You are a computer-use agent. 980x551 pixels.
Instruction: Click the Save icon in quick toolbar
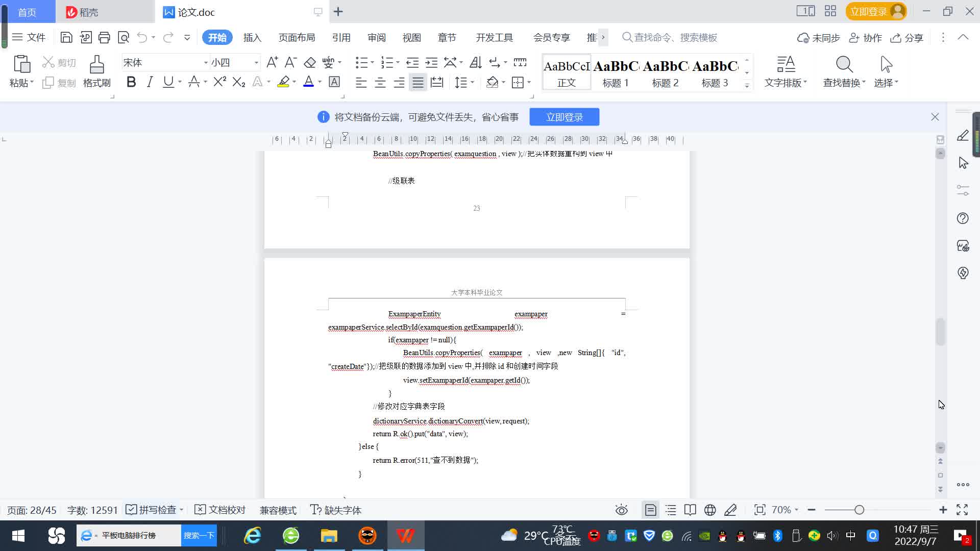tap(66, 37)
